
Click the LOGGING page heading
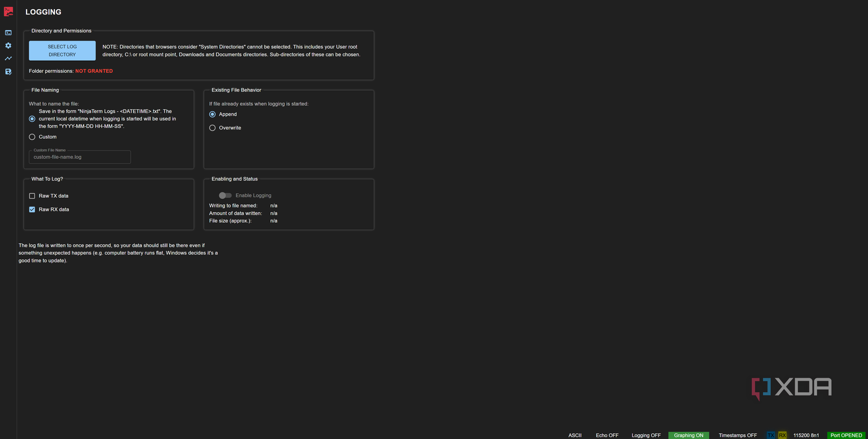(43, 12)
